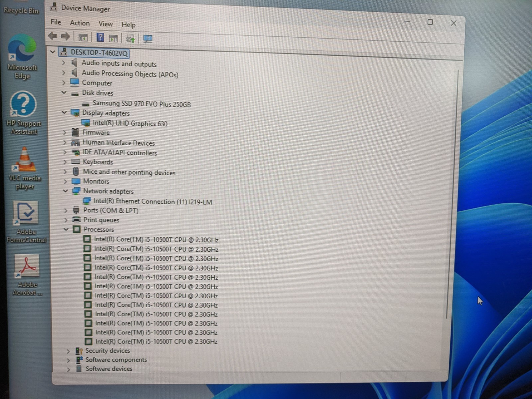
Task: Select the Adobe Acrobat desktop icon
Action: (x=27, y=275)
